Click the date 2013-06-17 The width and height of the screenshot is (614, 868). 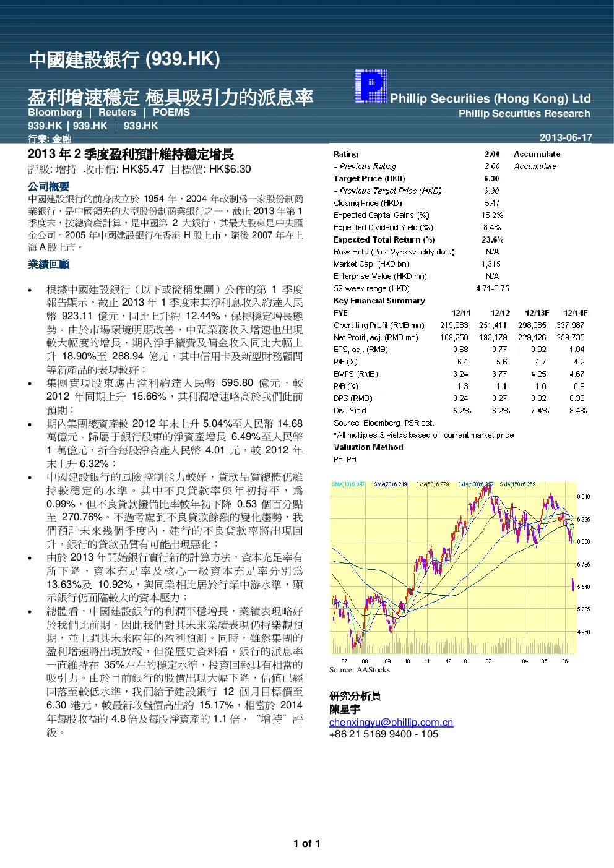point(566,137)
